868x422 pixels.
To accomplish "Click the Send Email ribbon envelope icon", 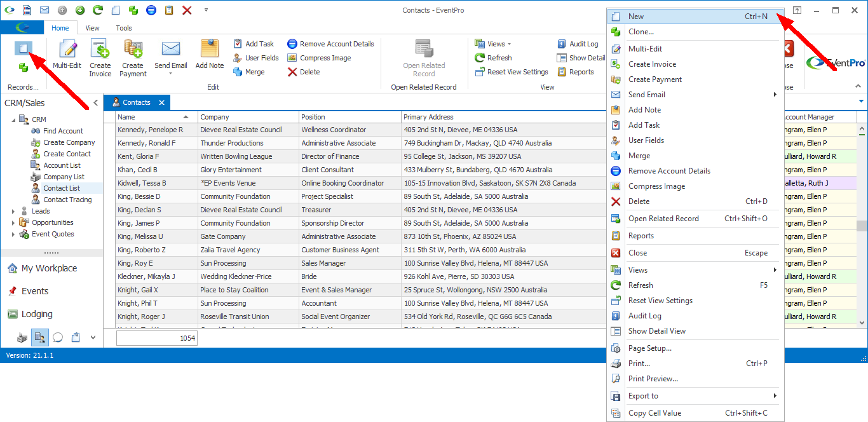I will (170, 50).
